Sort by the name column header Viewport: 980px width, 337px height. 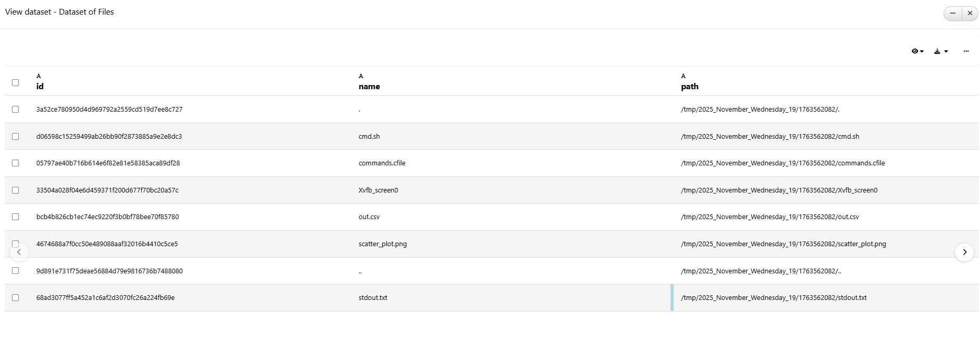click(x=369, y=87)
